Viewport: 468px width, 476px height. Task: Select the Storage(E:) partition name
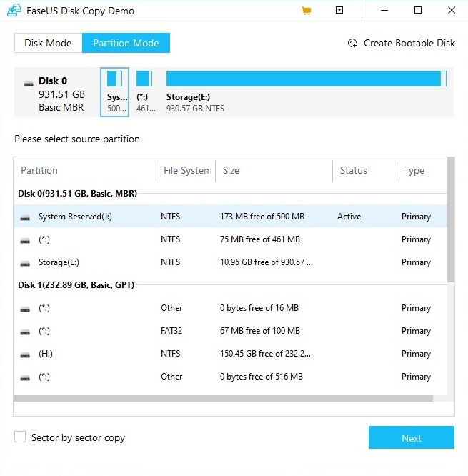59,262
